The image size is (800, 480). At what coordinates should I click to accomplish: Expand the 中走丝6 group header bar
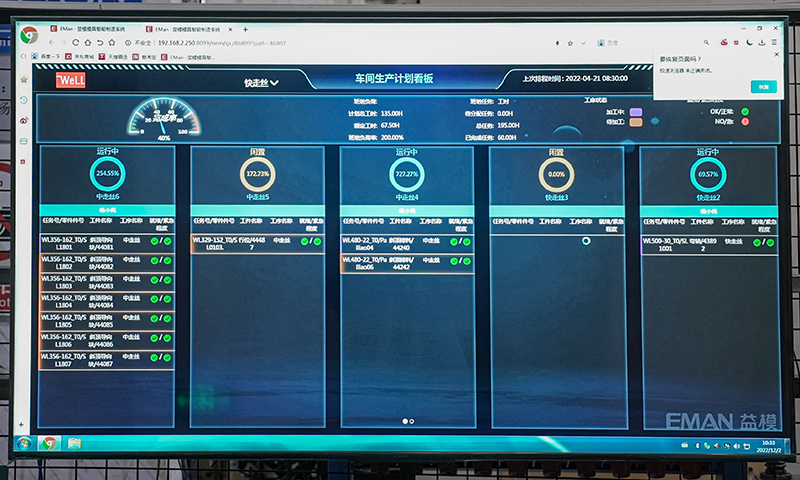pos(107,211)
